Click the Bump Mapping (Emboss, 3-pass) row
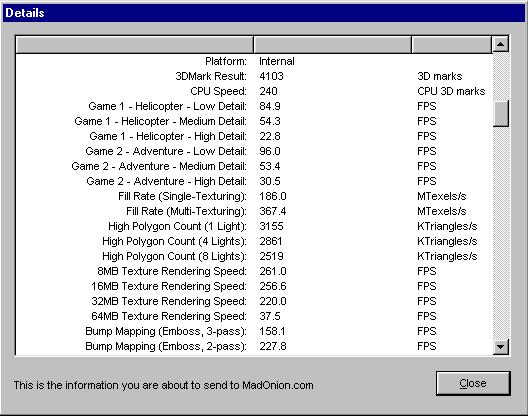528x416 pixels. 254,331
